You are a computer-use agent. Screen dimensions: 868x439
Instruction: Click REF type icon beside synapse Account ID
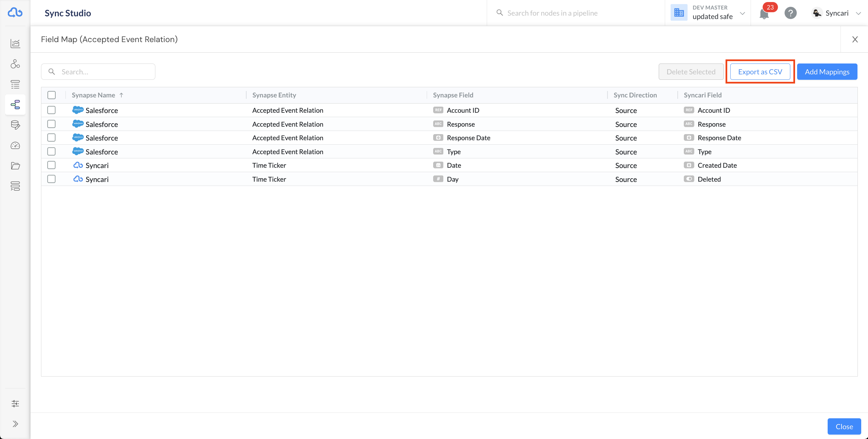(x=438, y=110)
